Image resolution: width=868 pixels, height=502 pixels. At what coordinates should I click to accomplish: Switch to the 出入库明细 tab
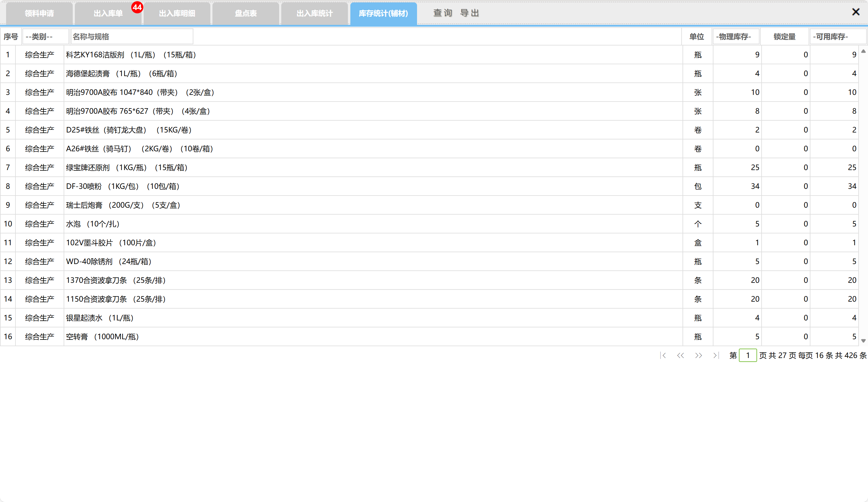click(177, 13)
